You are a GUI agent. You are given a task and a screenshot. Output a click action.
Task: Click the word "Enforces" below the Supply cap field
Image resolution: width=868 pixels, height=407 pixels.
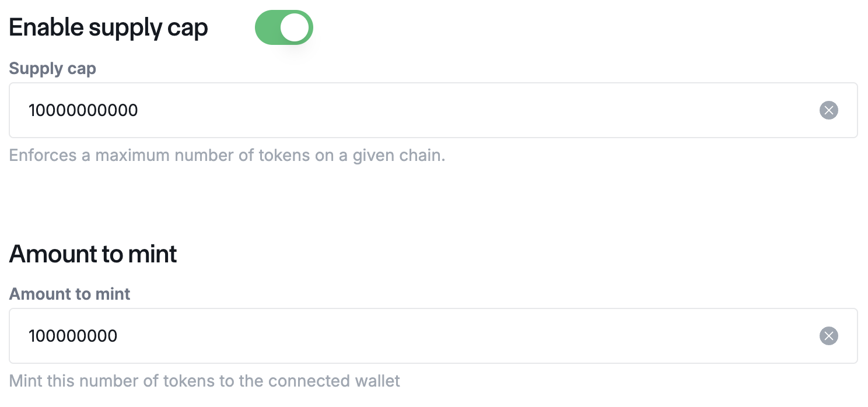click(x=43, y=156)
